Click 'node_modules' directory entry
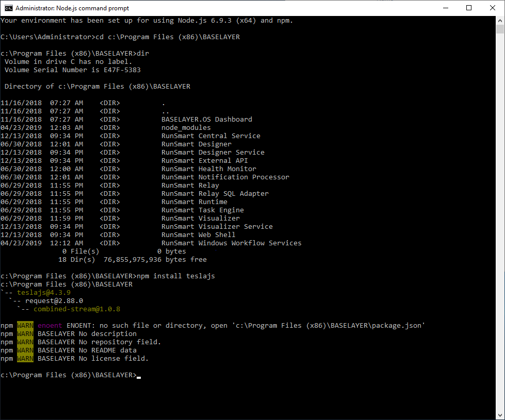 pyautogui.click(x=186, y=128)
